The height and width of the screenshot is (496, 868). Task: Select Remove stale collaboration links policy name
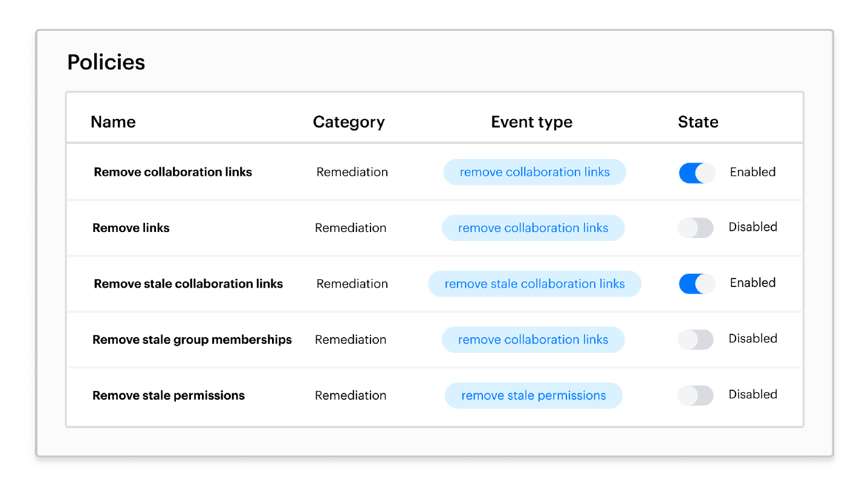(x=189, y=284)
